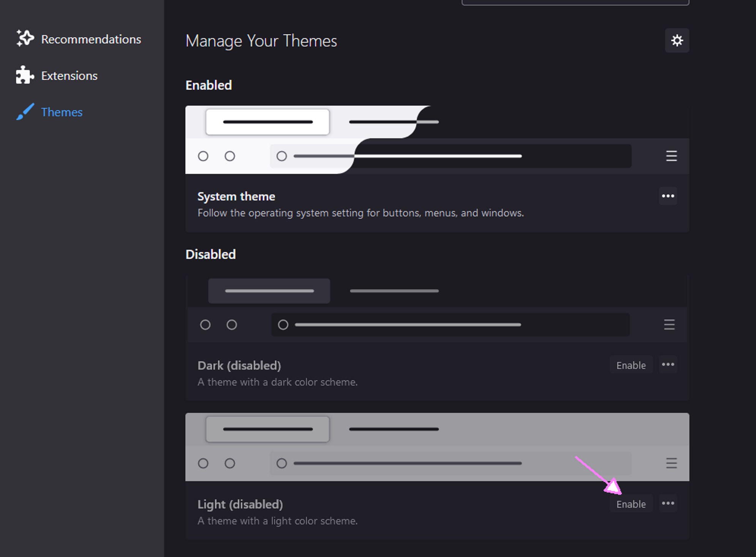Screen dimensions: 756x557
Task: Click the Themes paintbrush icon
Action: pos(25,112)
